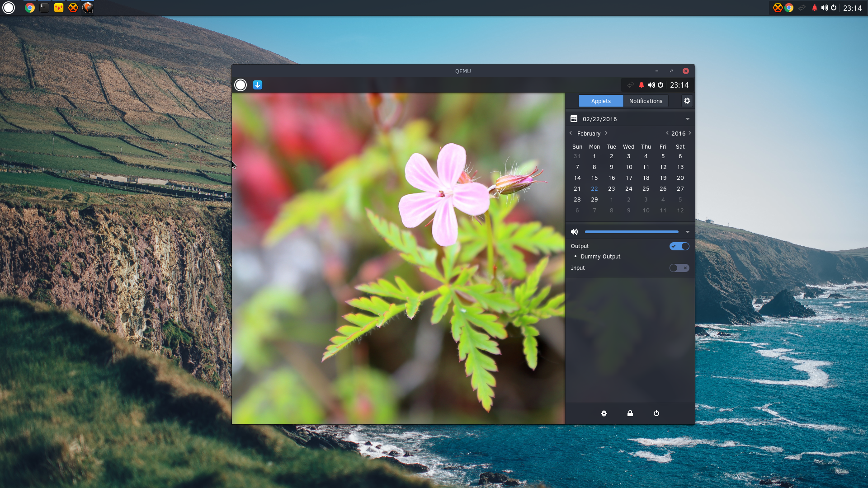This screenshot has width=868, height=488.
Task: Click the February month label
Action: [589, 134]
